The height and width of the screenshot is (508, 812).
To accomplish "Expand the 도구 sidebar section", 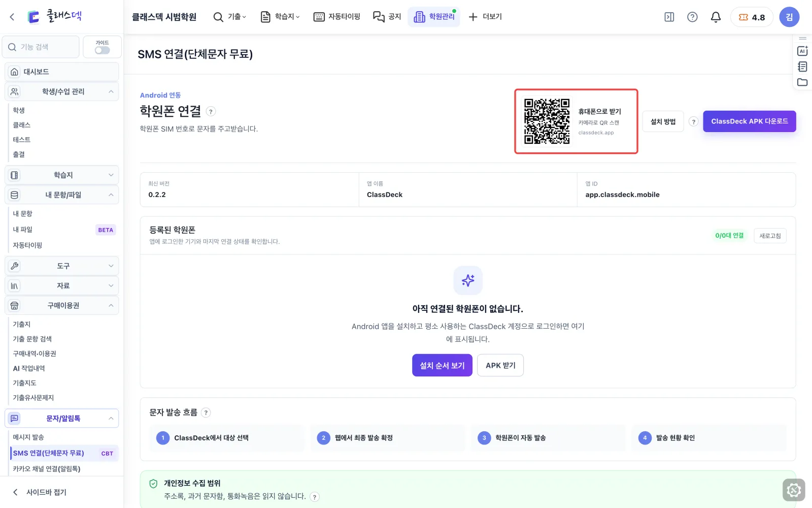I will coord(62,266).
